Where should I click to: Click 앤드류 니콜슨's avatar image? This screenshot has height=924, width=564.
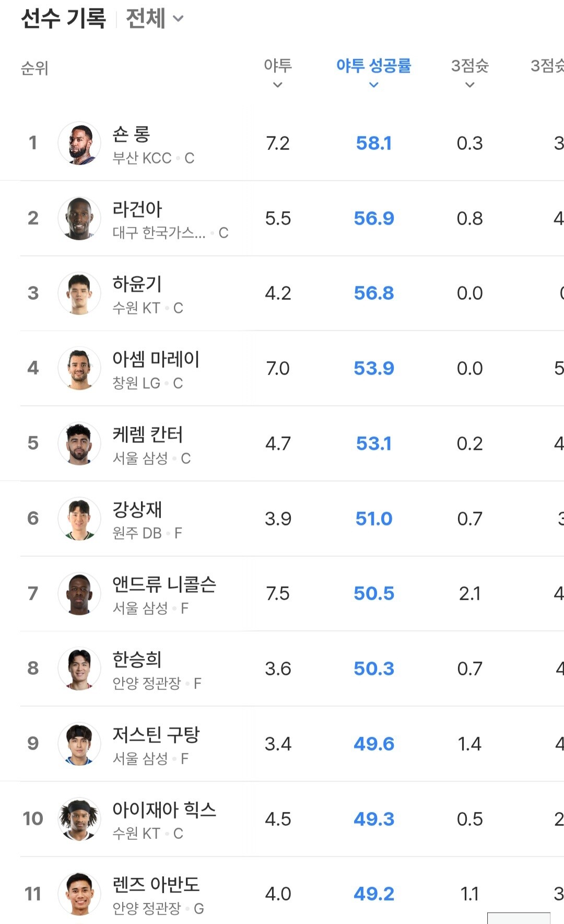(x=79, y=594)
